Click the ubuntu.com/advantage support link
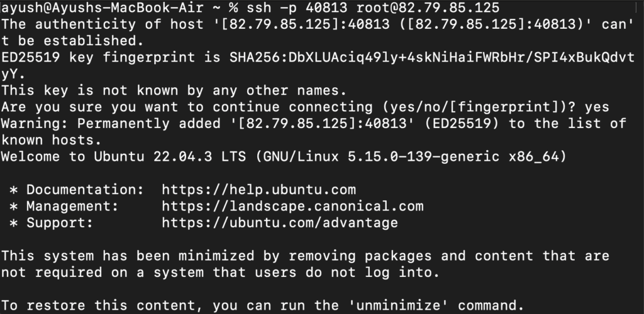Screen dimensions: 644x314 pyautogui.click(x=280, y=222)
